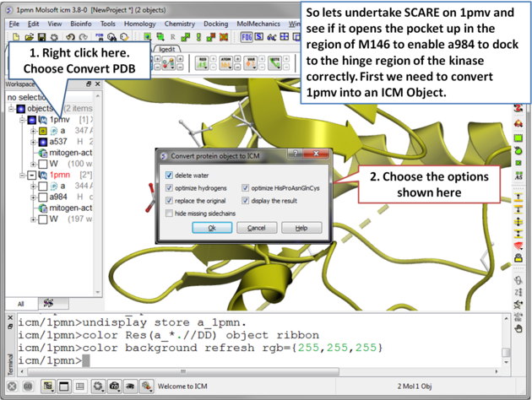Image resolution: width=532 pixels, height=400 pixels.
Task: Collapse the 1pmv object tree node
Action: pyautogui.click(x=22, y=120)
